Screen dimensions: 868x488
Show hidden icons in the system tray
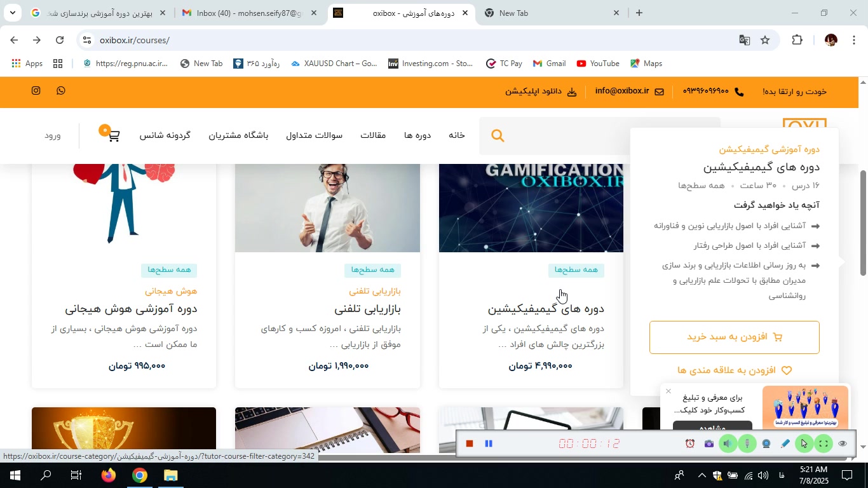pos(702,475)
